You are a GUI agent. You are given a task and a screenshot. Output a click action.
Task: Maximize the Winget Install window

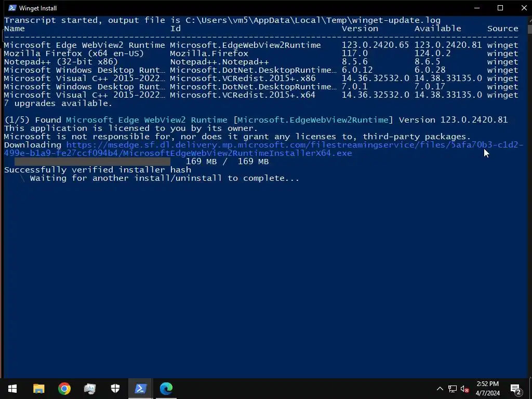tap(500, 8)
